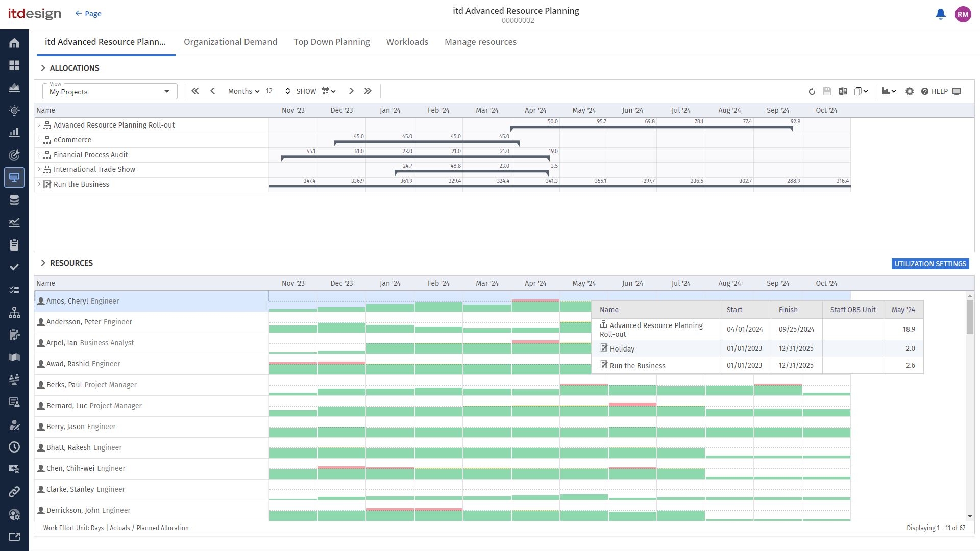Go back via Page link
Screen dimensions: 980x551
pyautogui.click(x=88, y=14)
